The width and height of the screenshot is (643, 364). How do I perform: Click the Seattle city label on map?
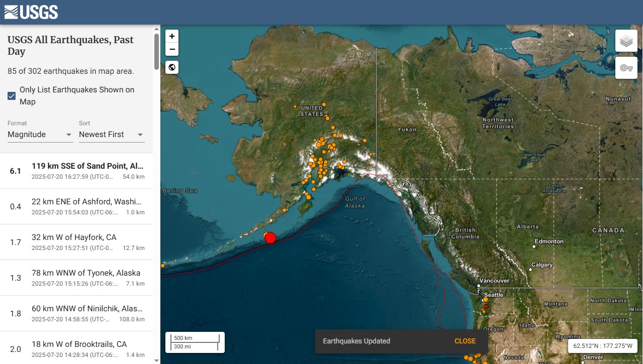493,295
